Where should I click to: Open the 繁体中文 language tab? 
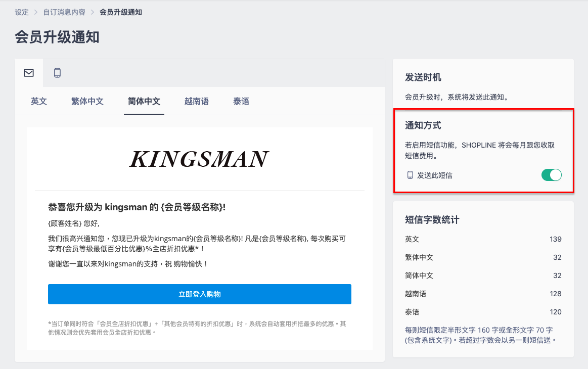coord(87,101)
